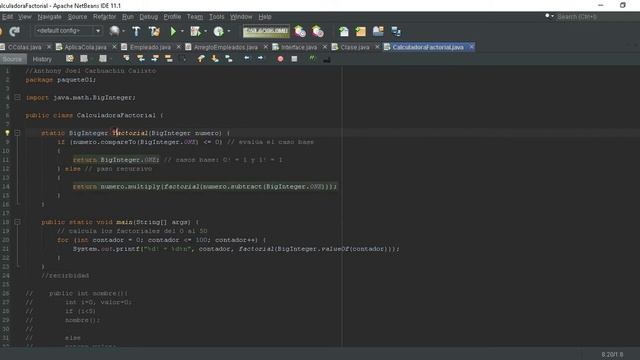Open the browser selection arrow
640x360 pixels.
point(124,31)
